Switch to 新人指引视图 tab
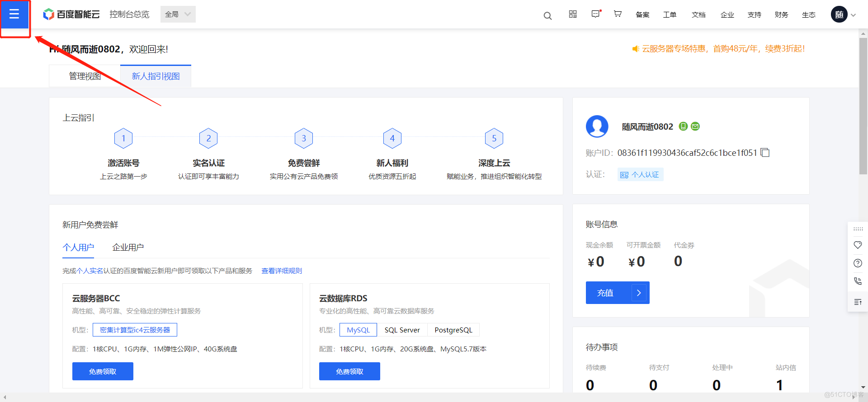Viewport: 868px width, 402px height. click(x=156, y=76)
